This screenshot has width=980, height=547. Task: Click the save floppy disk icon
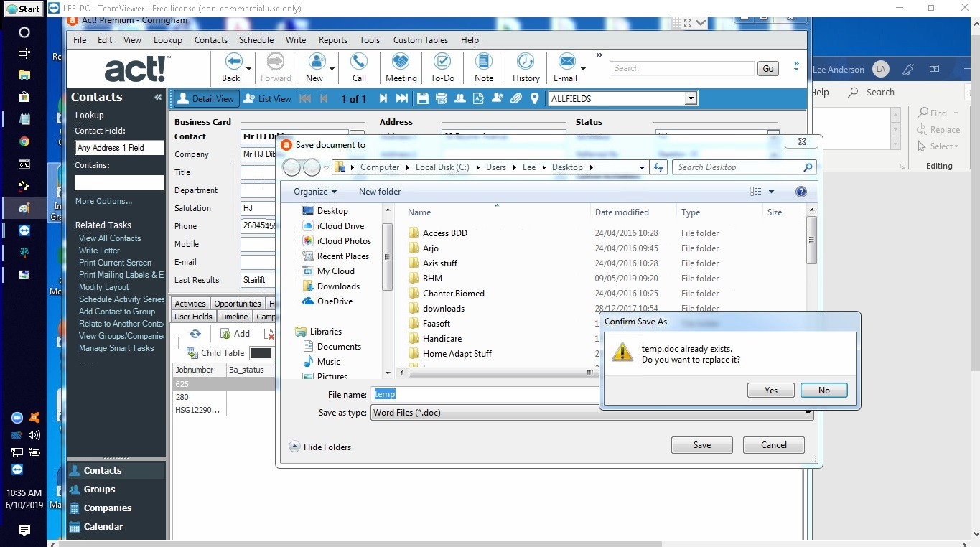(x=423, y=98)
